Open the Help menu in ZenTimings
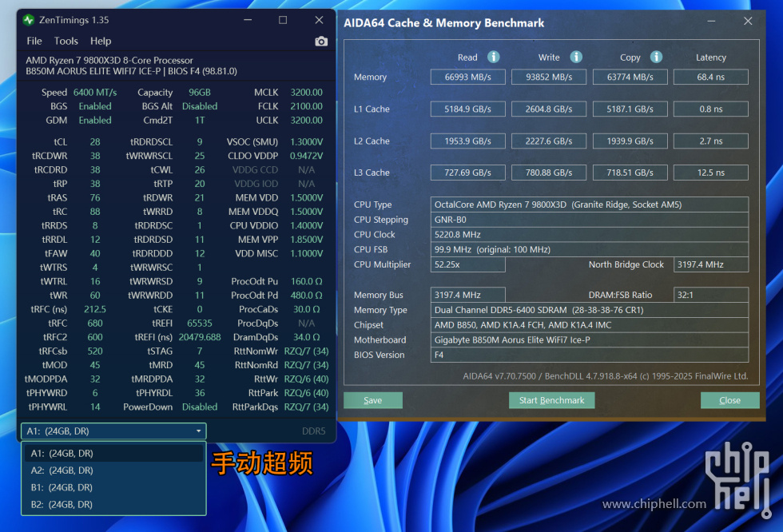 (101, 41)
